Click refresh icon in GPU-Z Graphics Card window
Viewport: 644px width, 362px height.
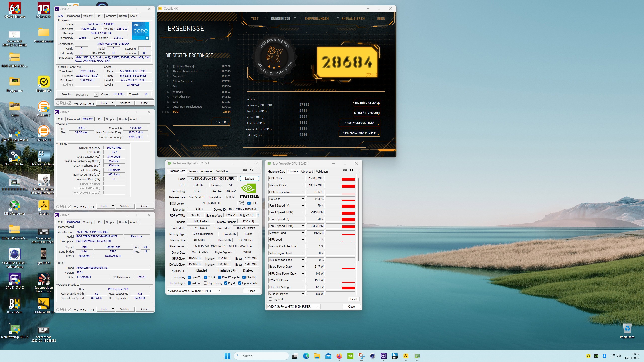(252, 170)
